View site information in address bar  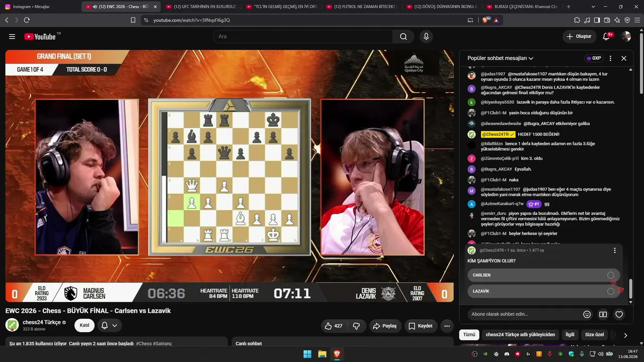[146, 20]
